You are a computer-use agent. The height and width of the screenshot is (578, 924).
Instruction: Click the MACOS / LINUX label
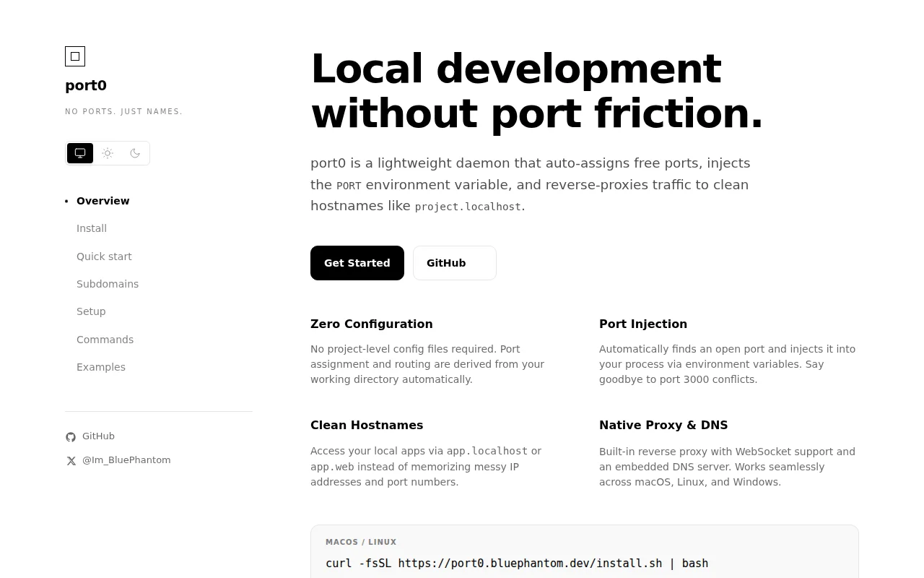click(x=361, y=542)
